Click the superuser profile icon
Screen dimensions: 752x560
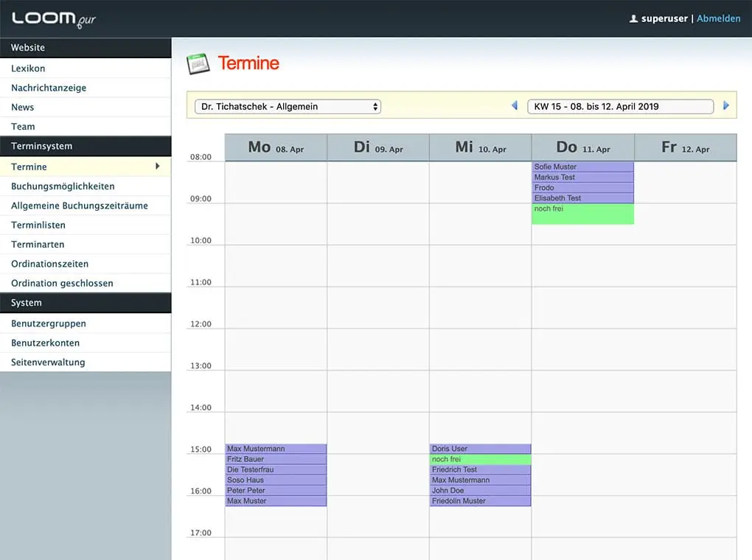(x=633, y=18)
